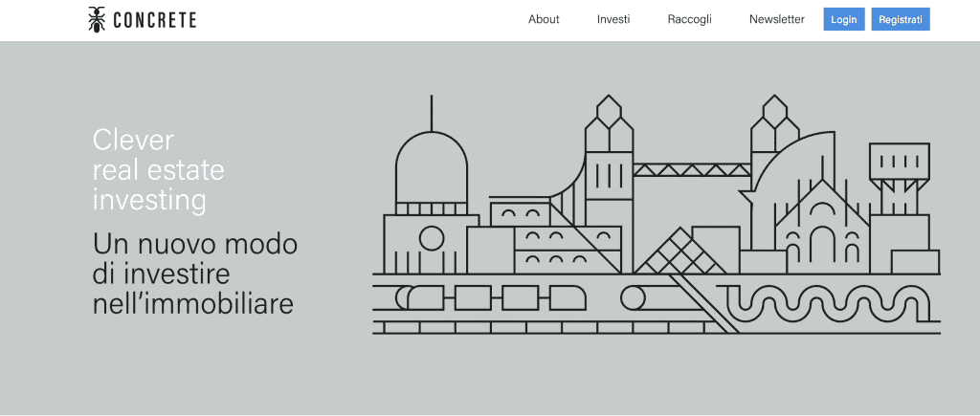980x416 pixels.
Task: Open the About menu item
Action: (x=544, y=19)
